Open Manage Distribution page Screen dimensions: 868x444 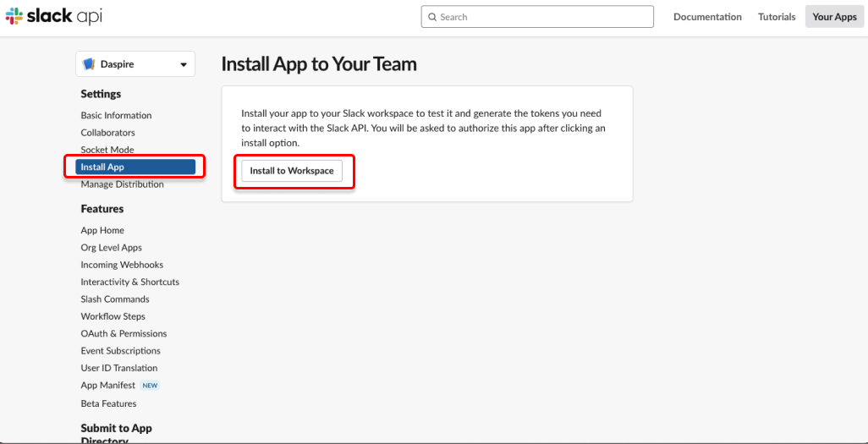click(123, 184)
